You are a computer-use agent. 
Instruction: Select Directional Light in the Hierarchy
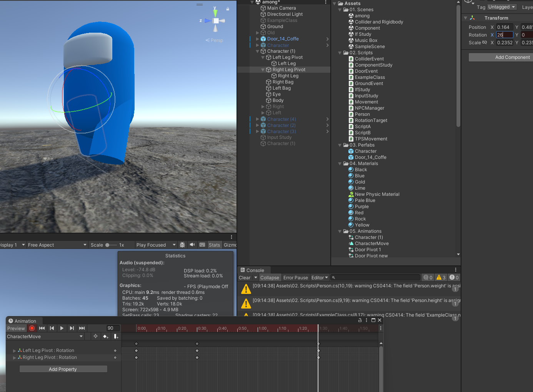pos(285,14)
